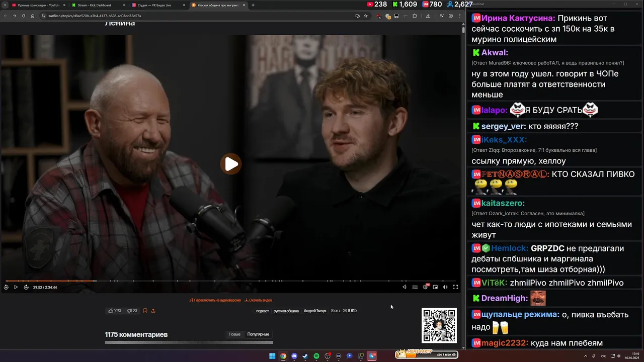Viewport: 644px width, 362px height.
Task: Sort comments by 'Новые'
Action: 234,334
